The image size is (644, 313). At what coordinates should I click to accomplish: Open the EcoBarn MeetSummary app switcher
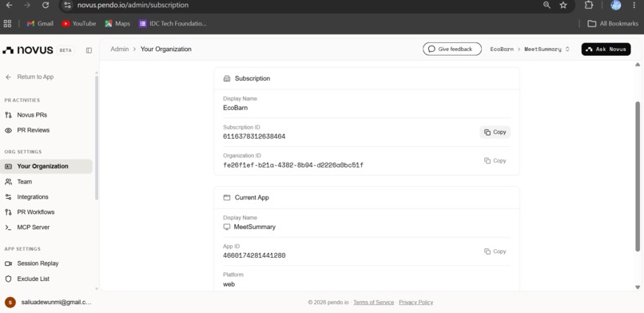(530, 50)
